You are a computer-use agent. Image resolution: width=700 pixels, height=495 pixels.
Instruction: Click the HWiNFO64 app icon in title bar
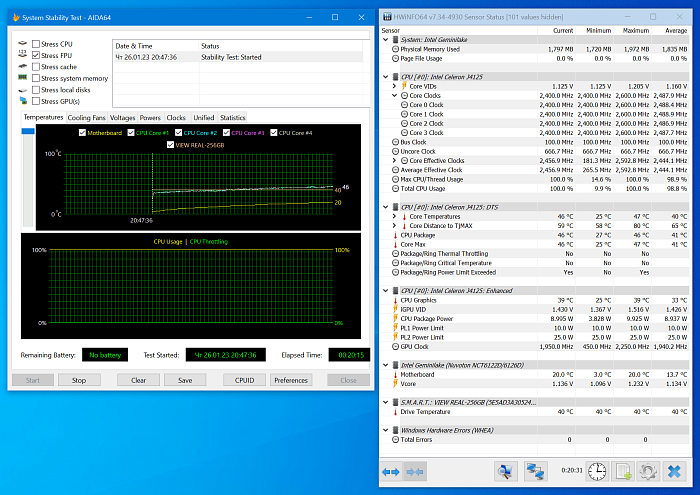(x=388, y=17)
